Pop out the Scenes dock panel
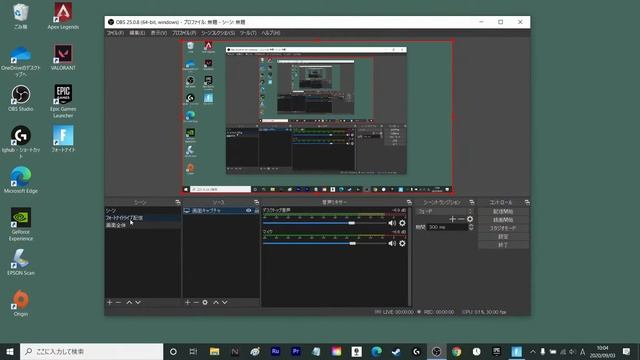The width and height of the screenshot is (640, 360). click(178, 202)
